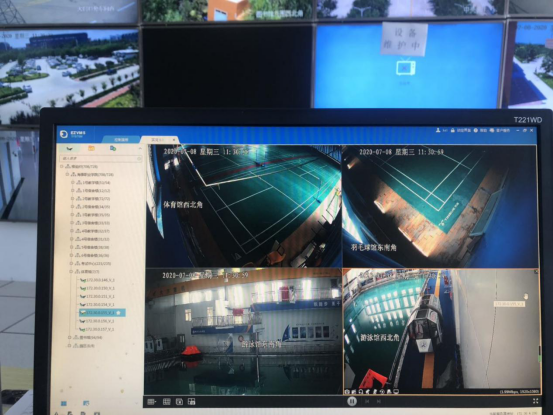This screenshot has width=553, height=415.
Task: Collapse the sports hall camera group node
Action: pos(71,271)
